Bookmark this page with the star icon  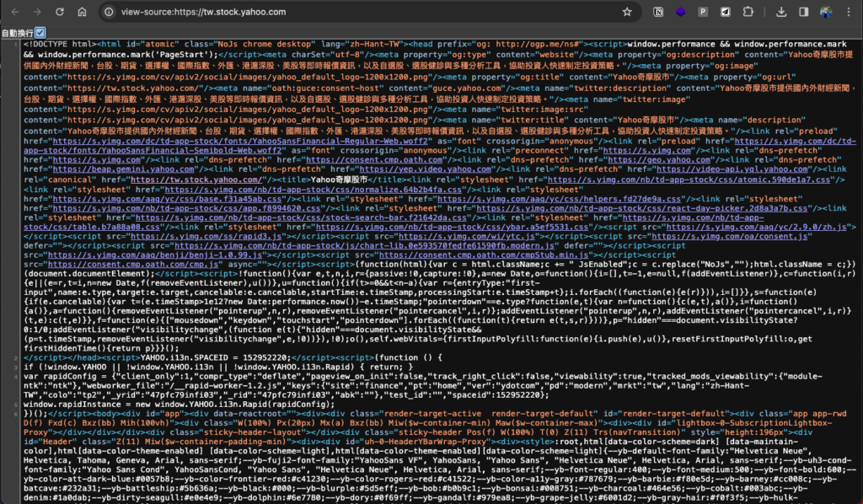pyautogui.click(x=627, y=12)
